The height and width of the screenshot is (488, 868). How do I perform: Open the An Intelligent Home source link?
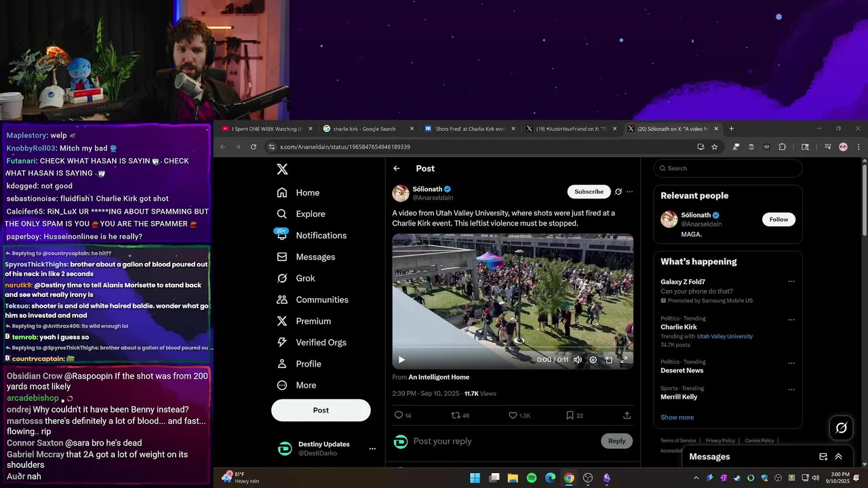click(439, 377)
